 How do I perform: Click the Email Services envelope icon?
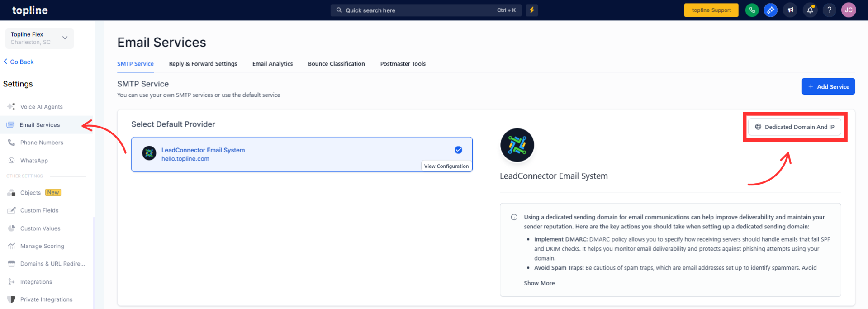click(x=10, y=125)
